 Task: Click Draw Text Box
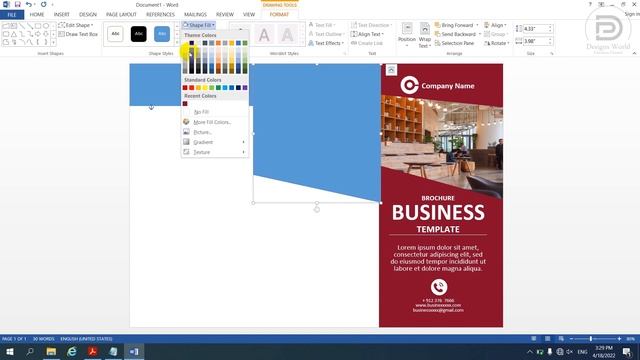(x=78, y=34)
